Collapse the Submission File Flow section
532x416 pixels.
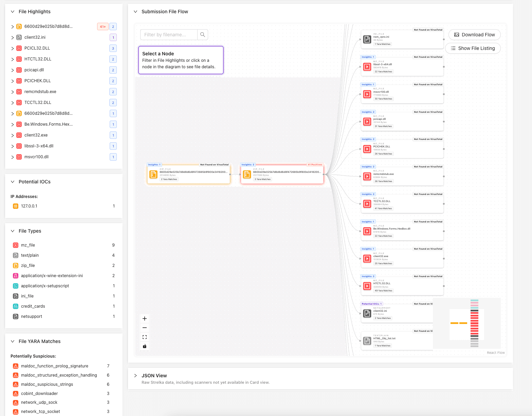[135, 11]
